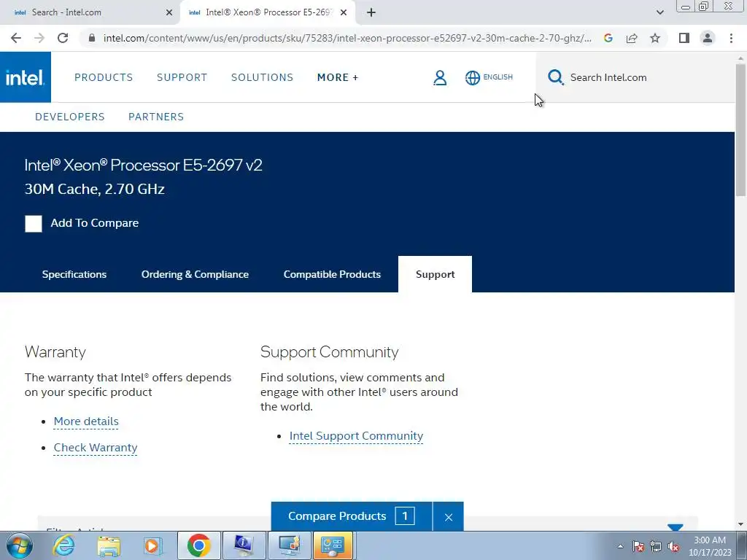The width and height of the screenshot is (747, 560).
Task: Open the taskbar clock and date
Action: click(x=710, y=546)
